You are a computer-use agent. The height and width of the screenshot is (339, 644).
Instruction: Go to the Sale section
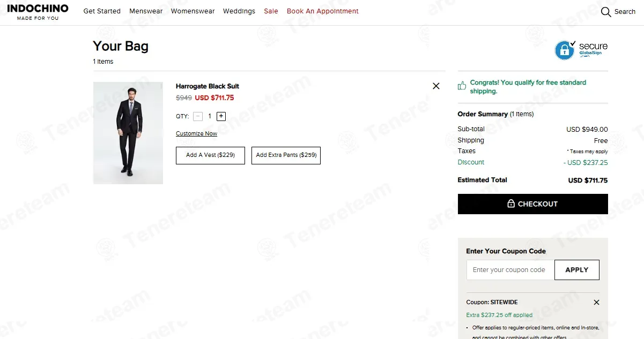[x=271, y=11]
